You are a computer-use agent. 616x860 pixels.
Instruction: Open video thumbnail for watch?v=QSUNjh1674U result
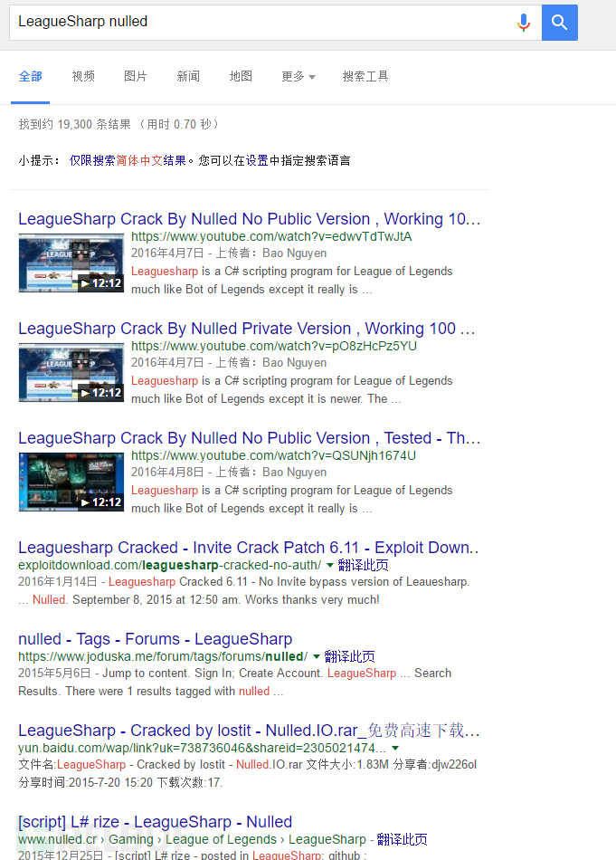point(71,483)
